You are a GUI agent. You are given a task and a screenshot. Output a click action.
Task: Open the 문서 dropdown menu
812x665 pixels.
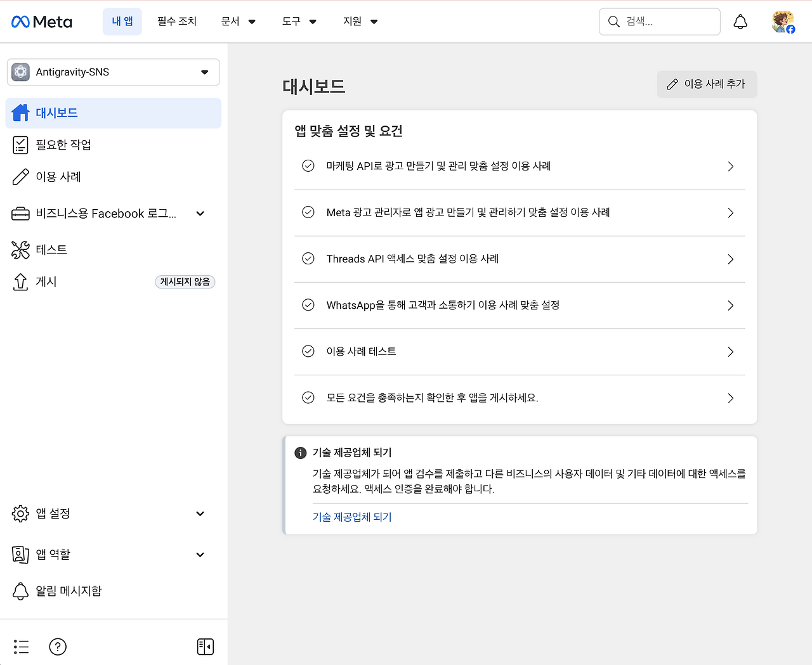click(238, 22)
